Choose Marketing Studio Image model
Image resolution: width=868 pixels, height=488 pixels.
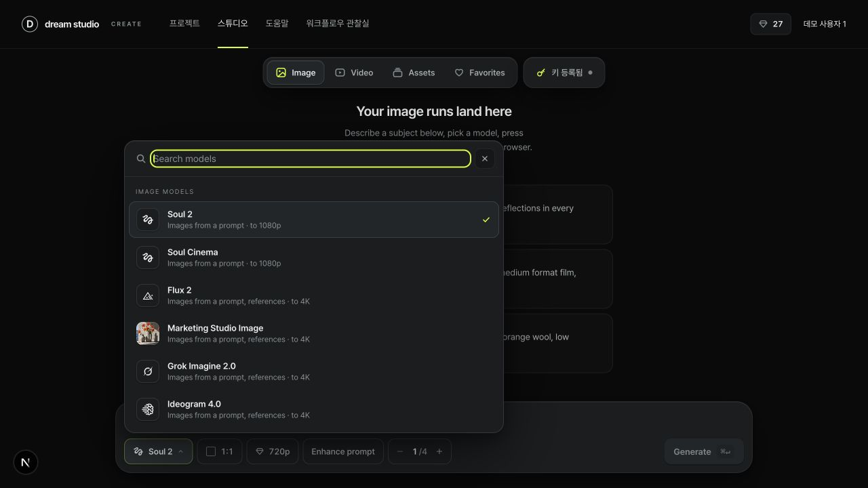pyautogui.click(x=314, y=333)
